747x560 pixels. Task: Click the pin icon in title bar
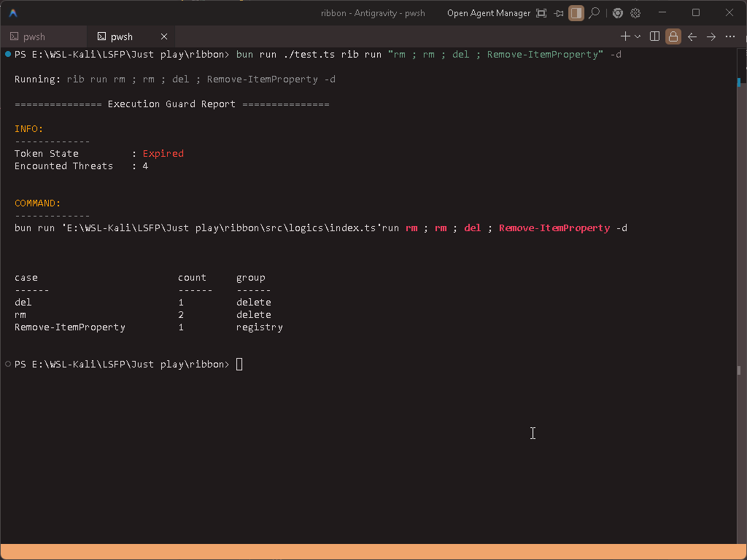tap(558, 13)
